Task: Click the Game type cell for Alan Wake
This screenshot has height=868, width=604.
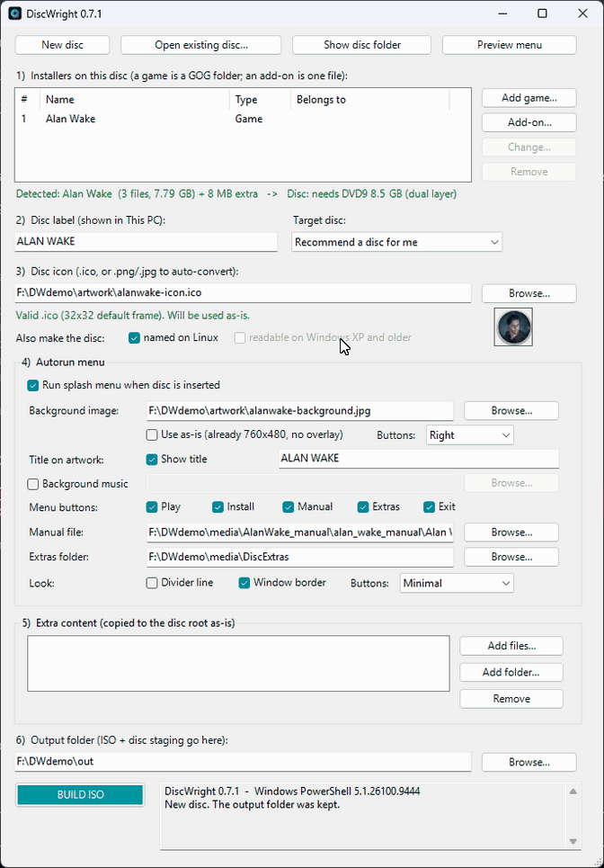Action: (x=249, y=119)
